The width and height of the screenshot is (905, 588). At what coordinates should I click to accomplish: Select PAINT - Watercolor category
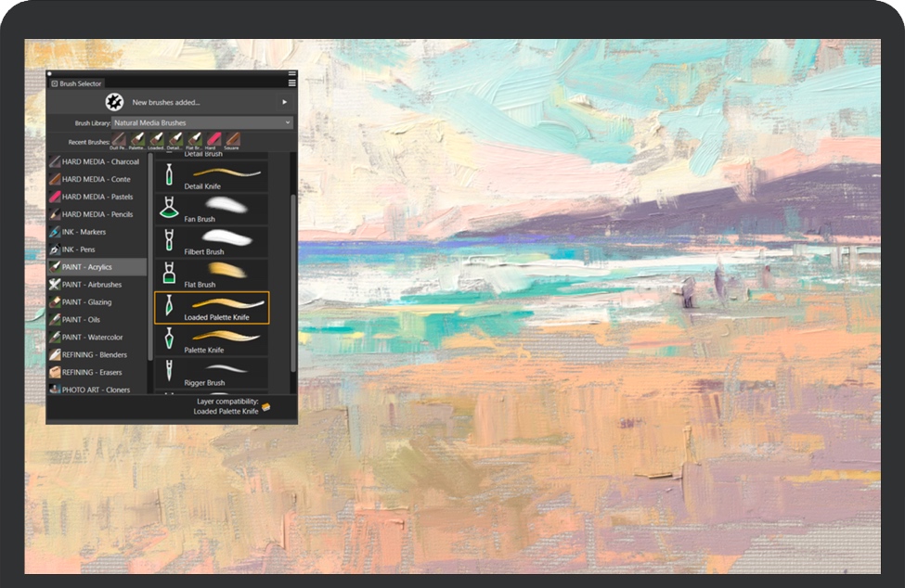point(97,338)
